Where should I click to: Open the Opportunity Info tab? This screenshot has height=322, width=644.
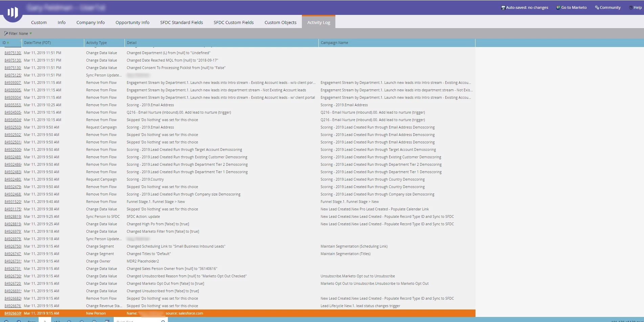[x=132, y=22]
